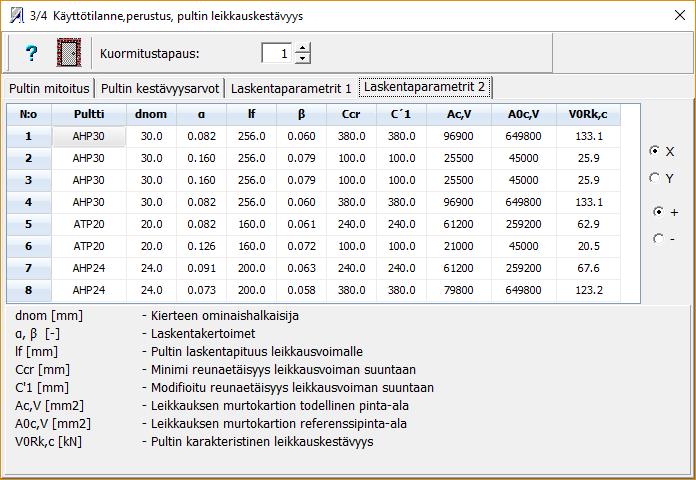The image size is (696, 480).
Task: Open help with the question mark icon
Action: [x=31, y=53]
